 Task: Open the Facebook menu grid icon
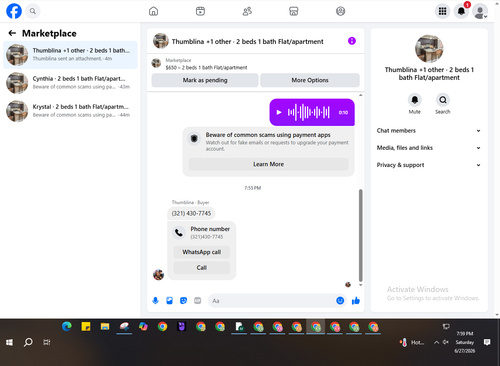tap(442, 11)
